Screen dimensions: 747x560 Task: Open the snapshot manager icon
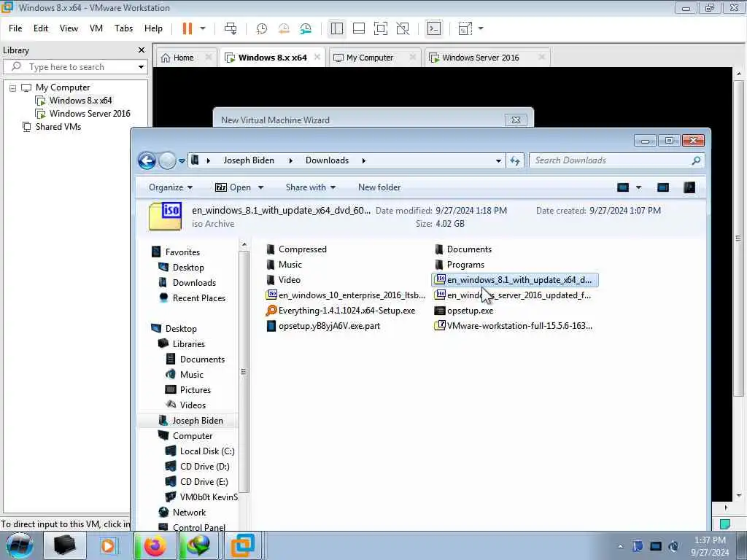pyautogui.click(x=306, y=28)
